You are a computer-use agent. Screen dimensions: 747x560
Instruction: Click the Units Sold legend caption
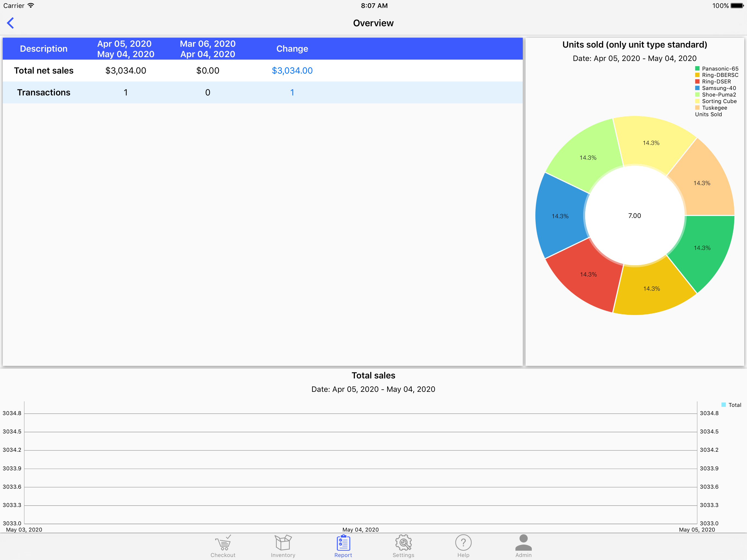[x=708, y=114]
